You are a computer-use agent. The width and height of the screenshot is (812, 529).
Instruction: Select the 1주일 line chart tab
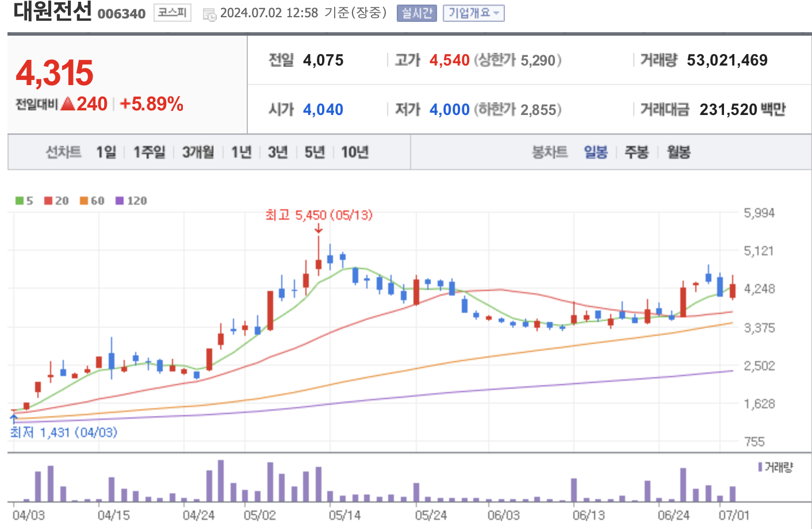(149, 152)
